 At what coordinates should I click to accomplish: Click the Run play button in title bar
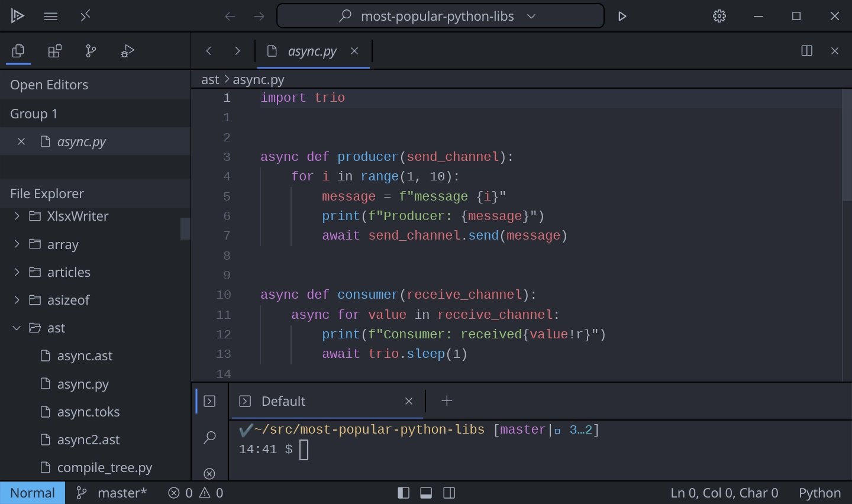click(622, 17)
